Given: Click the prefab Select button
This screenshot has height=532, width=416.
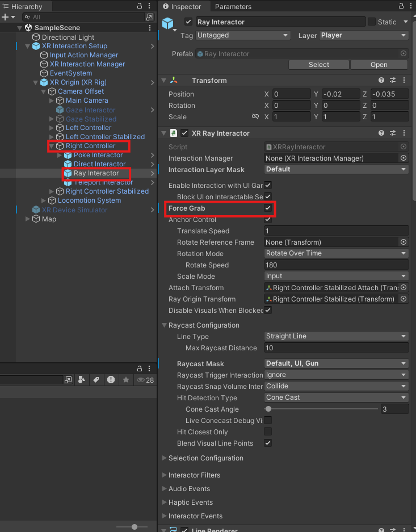Looking at the screenshot, I should pyautogui.click(x=319, y=65).
